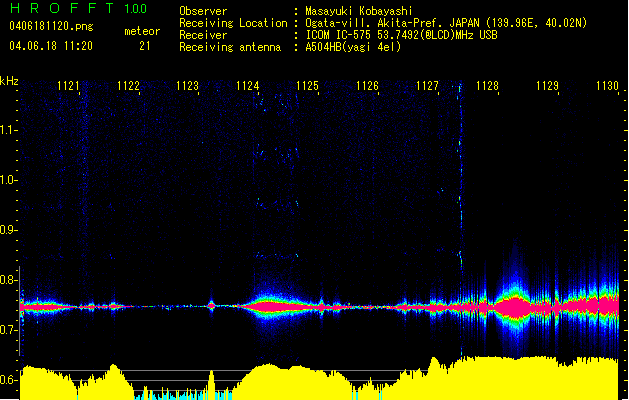Click the 0.6 frequency axis label
The image size is (629, 400).
point(7,380)
